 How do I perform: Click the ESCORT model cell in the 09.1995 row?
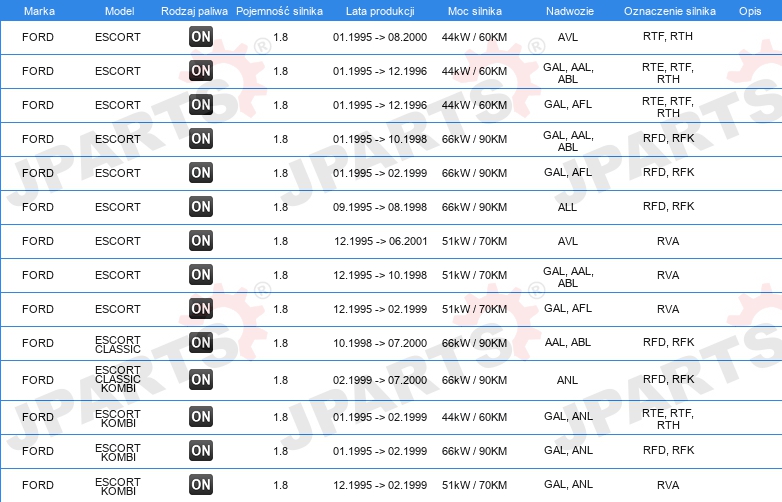pyautogui.click(x=118, y=207)
